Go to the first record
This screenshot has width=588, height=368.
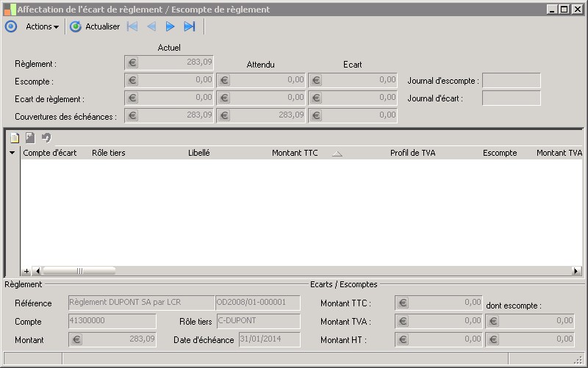tap(132, 26)
